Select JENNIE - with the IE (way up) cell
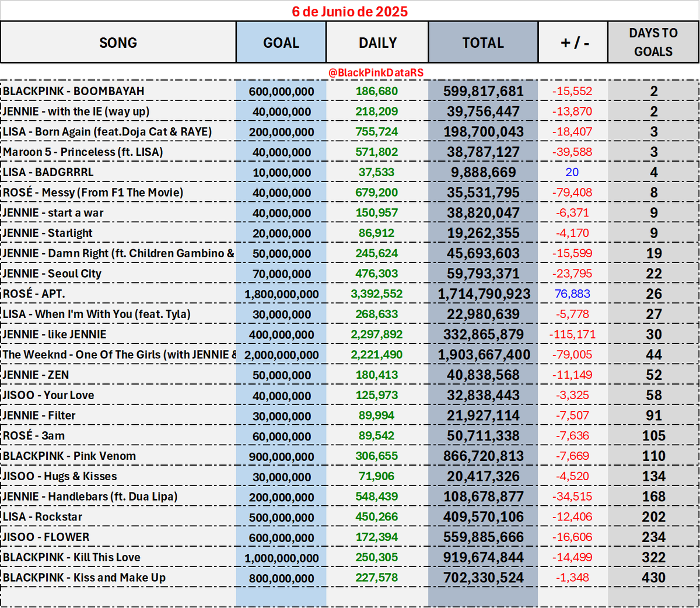Image resolution: width=700 pixels, height=608 pixels. point(118,111)
